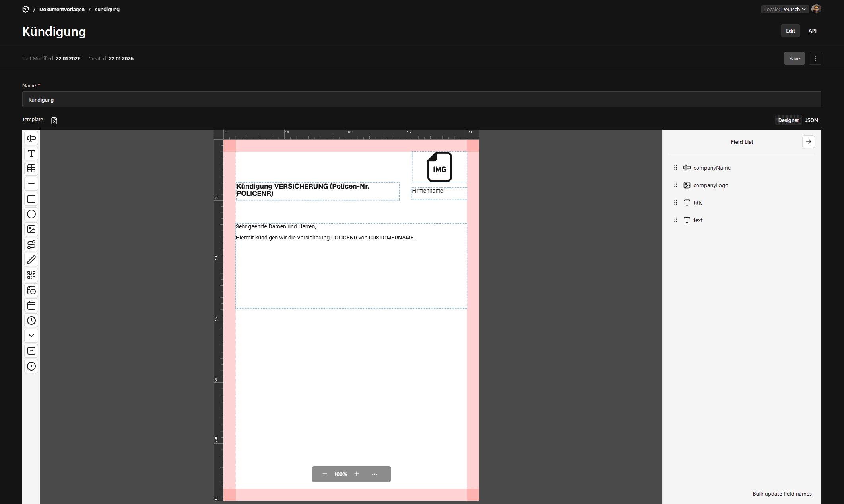844x504 pixels.
Task: Select the Line tool
Action: 31,183
